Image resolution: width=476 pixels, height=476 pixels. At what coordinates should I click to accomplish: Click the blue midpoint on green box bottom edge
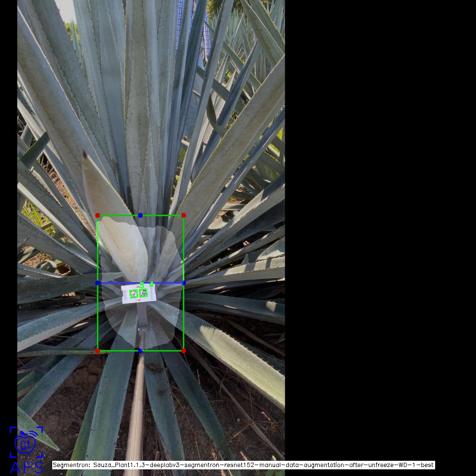pos(140,351)
